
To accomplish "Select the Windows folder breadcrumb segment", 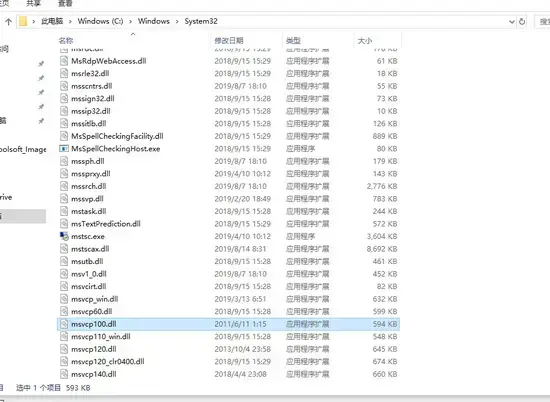I will (x=154, y=21).
